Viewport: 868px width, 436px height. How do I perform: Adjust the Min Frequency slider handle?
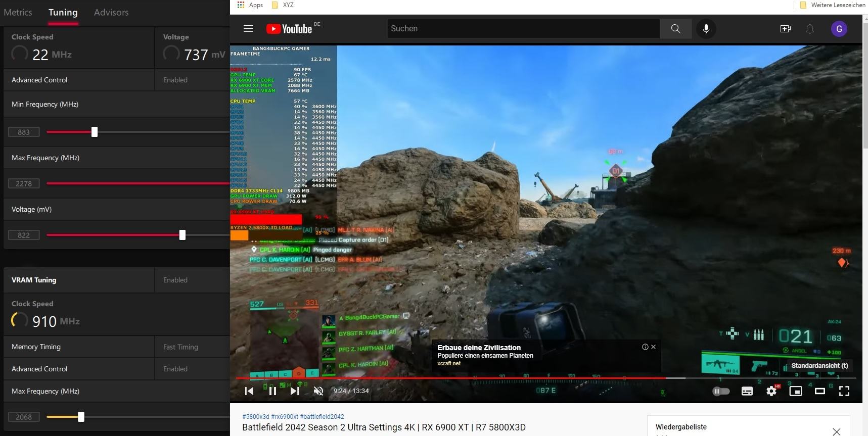click(95, 132)
